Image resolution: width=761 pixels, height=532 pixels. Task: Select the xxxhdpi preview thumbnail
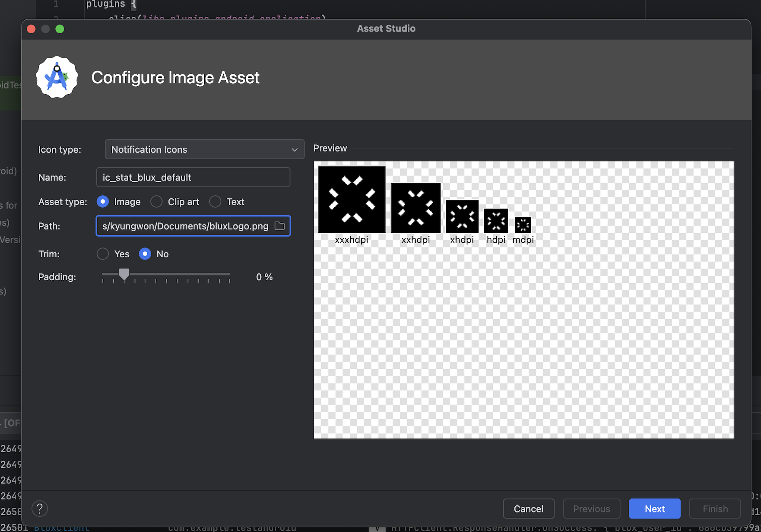point(352,199)
